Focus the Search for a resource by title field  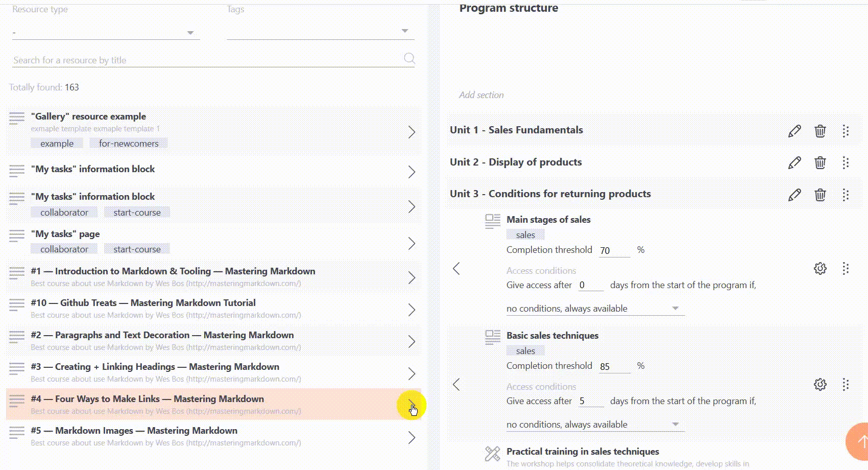click(204, 60)
